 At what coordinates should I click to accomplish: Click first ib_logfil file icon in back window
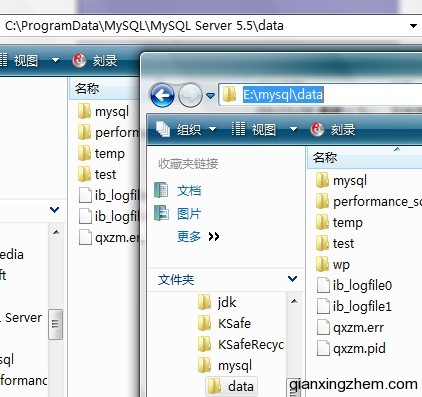[85, 195]
